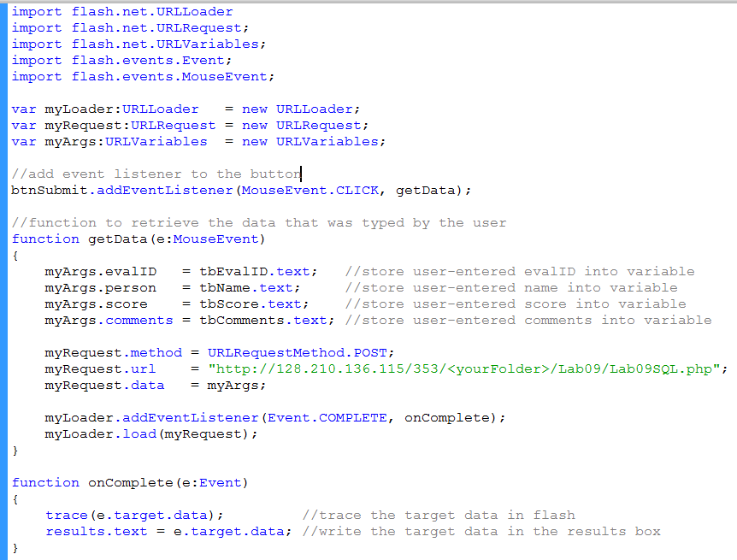Click the trace(e.target.data) statement

coord(134,516)
